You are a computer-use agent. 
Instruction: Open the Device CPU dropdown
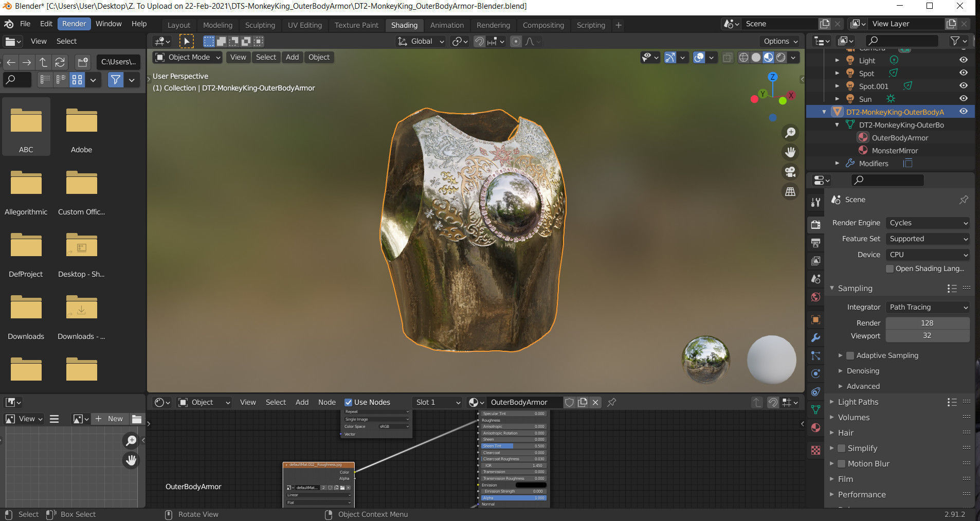(928, 255)
